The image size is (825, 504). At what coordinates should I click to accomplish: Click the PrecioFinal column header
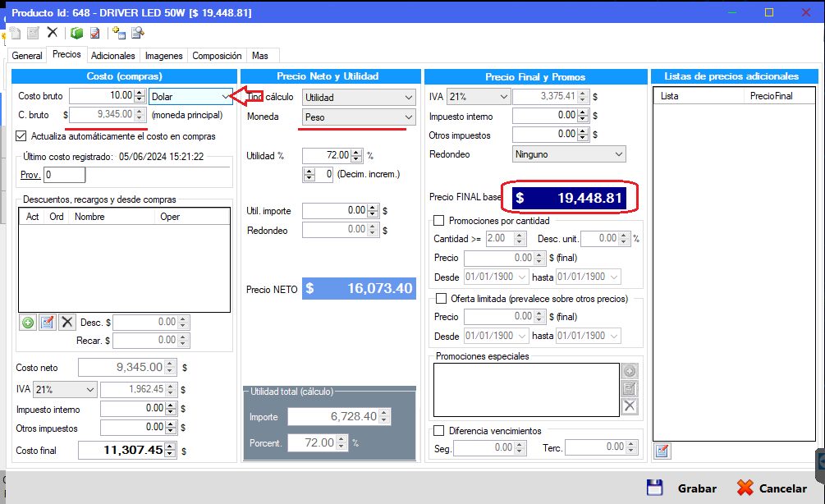(779, 96)
